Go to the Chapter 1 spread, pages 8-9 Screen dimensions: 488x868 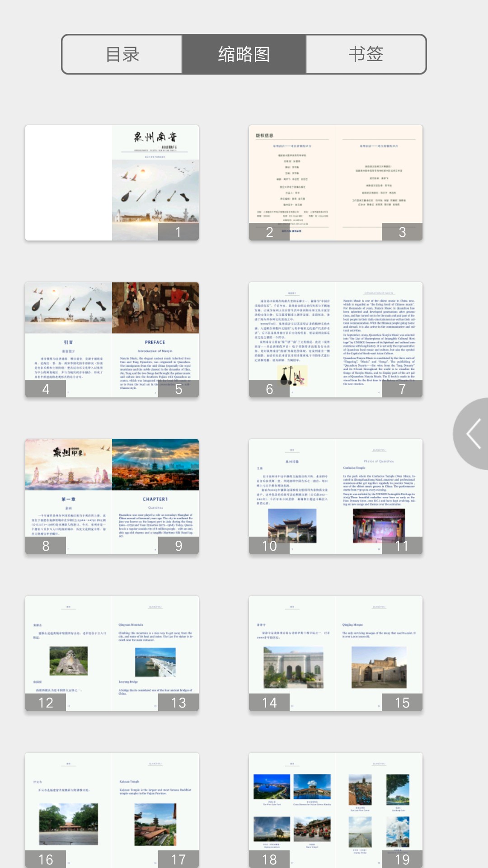point(112,496)
